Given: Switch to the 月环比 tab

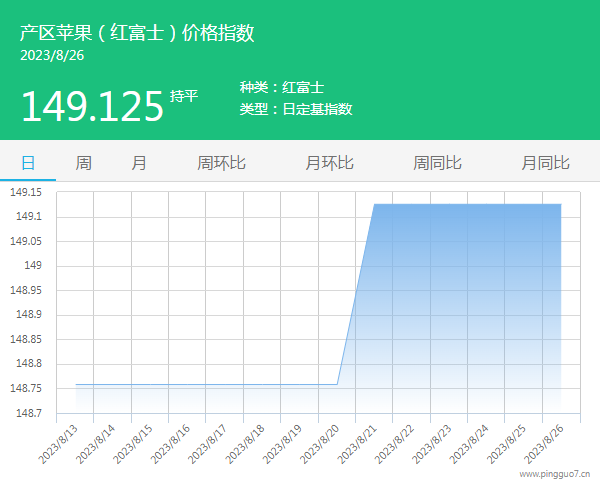Looking at the screenshot, I should point(329,162).
